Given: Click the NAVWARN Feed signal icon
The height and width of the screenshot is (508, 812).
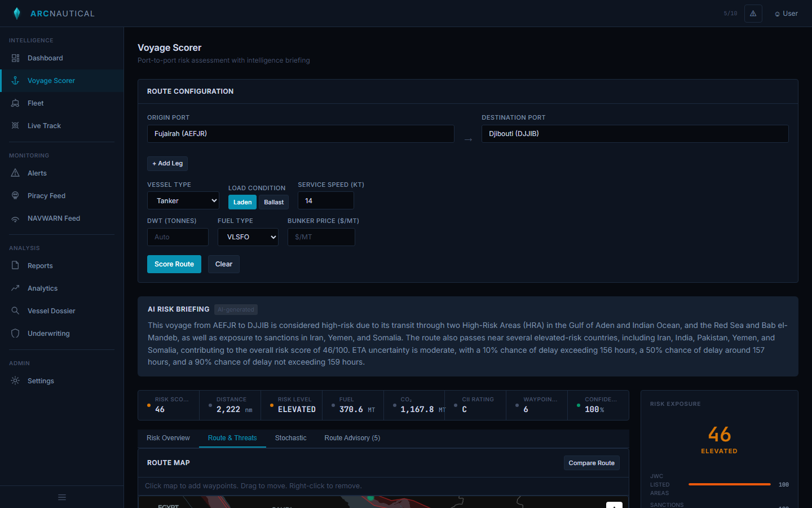Looking at the screenshot, I should tap(15, 218).
